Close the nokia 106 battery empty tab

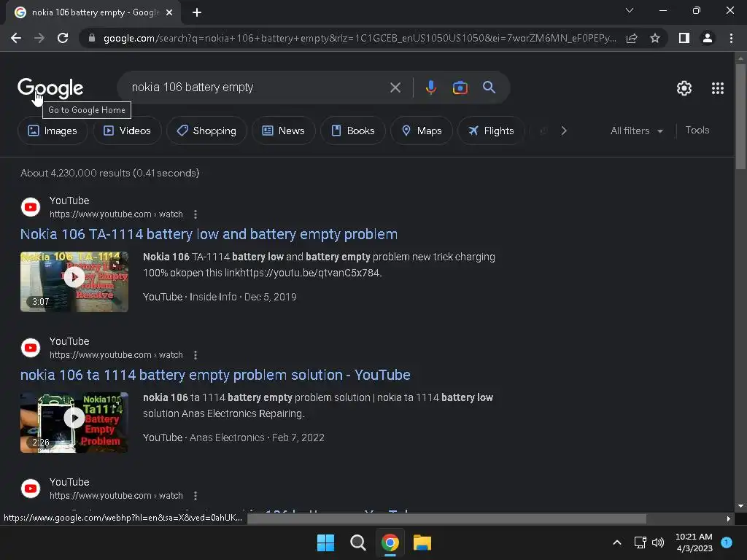tap(169, 12)
